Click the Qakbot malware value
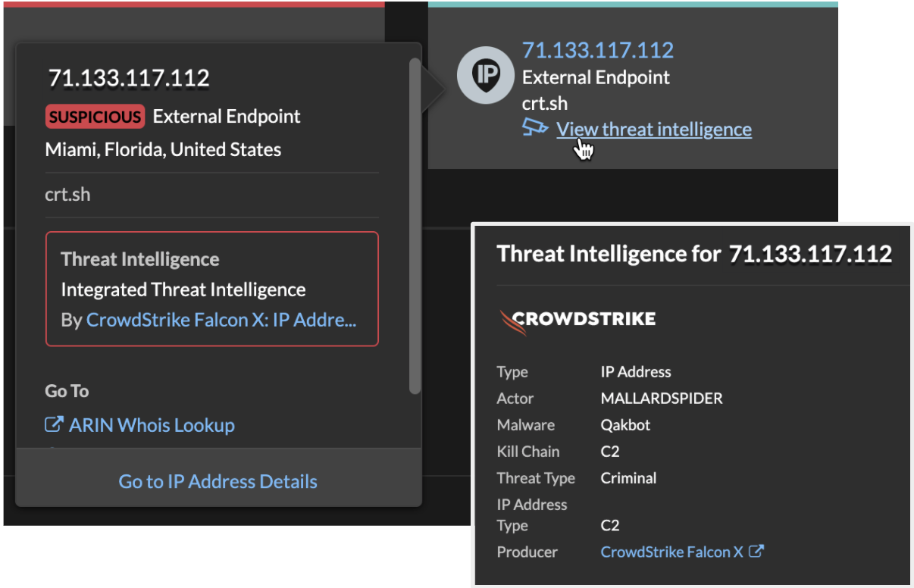 tap(625, 425)
